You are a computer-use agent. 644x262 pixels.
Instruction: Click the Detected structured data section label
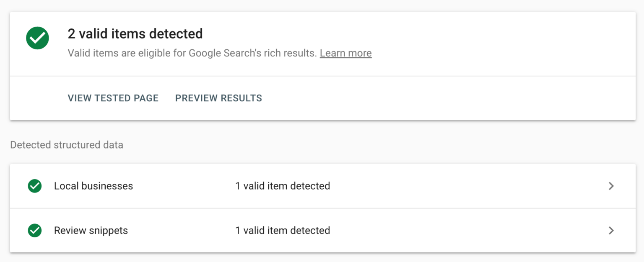67,145
